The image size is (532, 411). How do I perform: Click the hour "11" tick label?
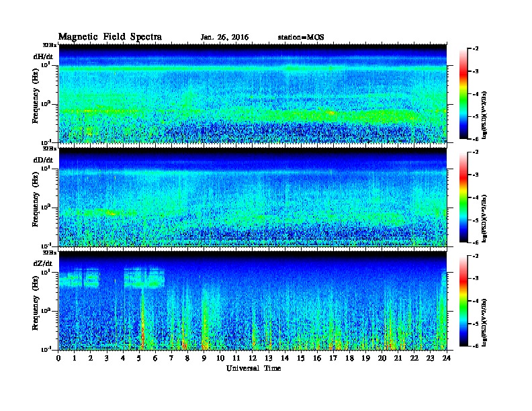pyautogui.click(x=236, y=358)
